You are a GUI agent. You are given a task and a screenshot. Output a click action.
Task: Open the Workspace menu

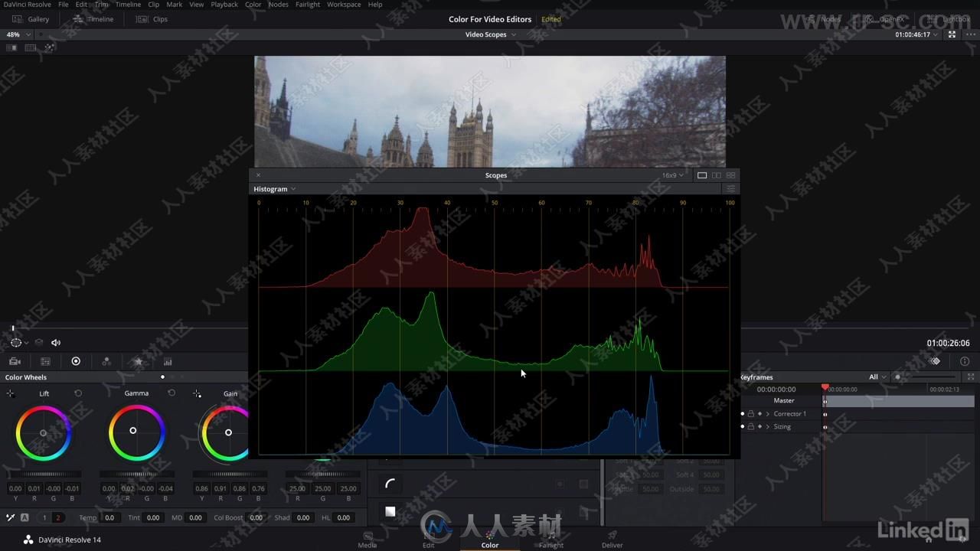[x=344, y=5]
